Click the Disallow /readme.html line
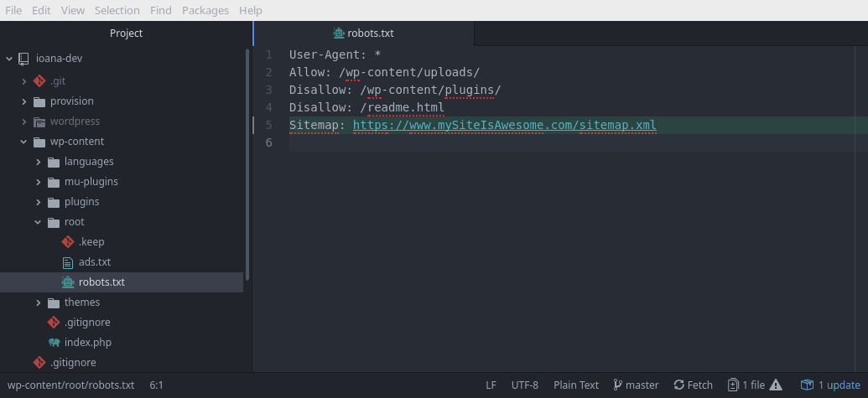 (x=366, y=107)
